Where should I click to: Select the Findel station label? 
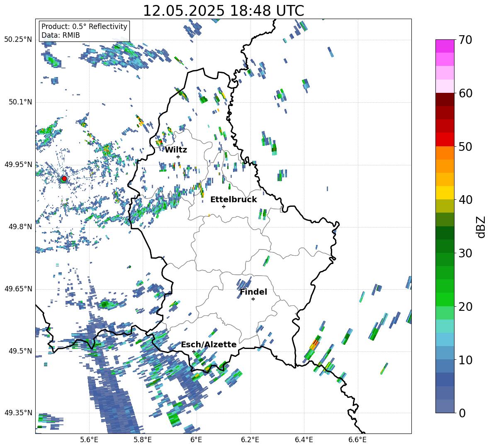point(253,292)
